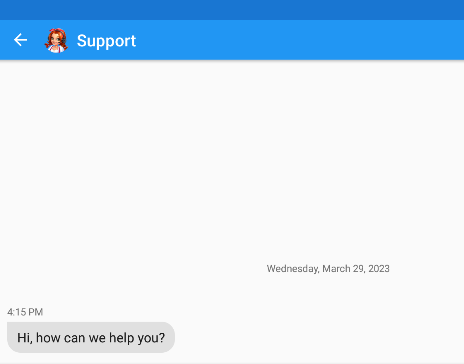Viewport: 464px width, 364px height.
Task: Select the 'Hi, how can we help you?' message
Action: [91, 337]
